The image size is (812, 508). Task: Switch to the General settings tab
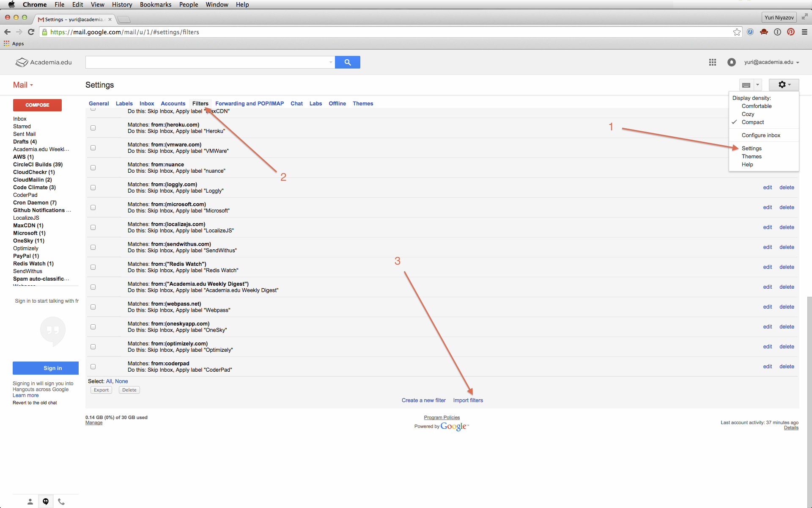tap(99, 104)
